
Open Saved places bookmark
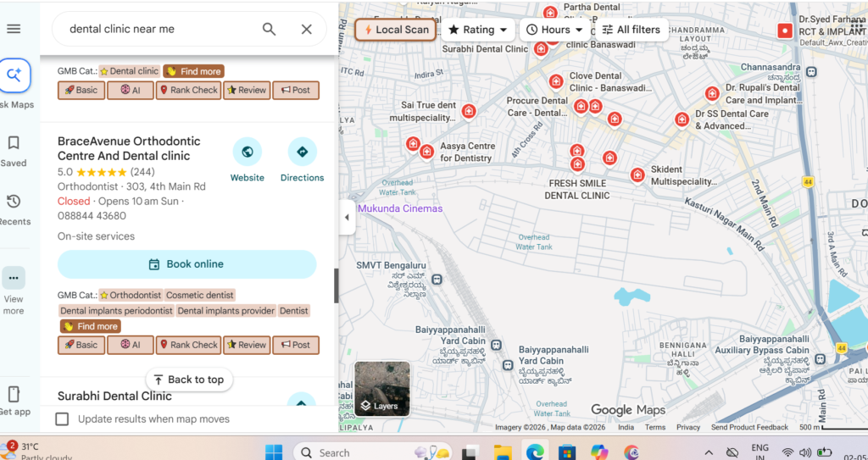click(x=14, y=143)
